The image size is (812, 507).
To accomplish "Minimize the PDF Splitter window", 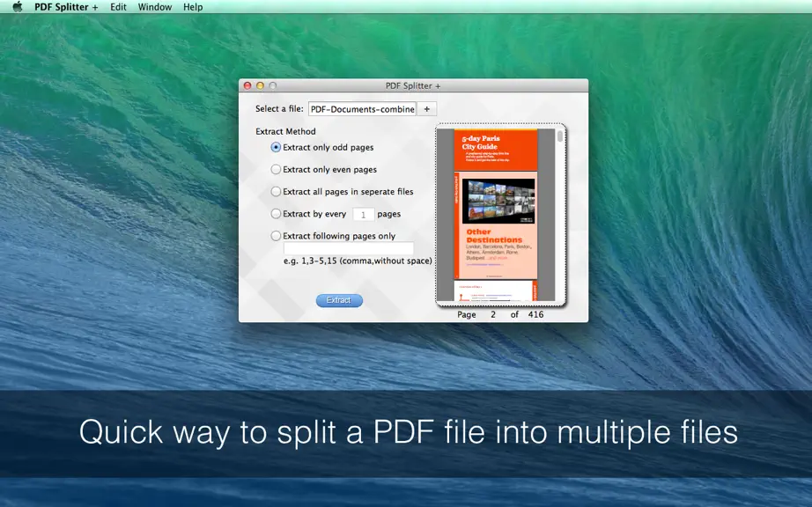I will [260, 86].
